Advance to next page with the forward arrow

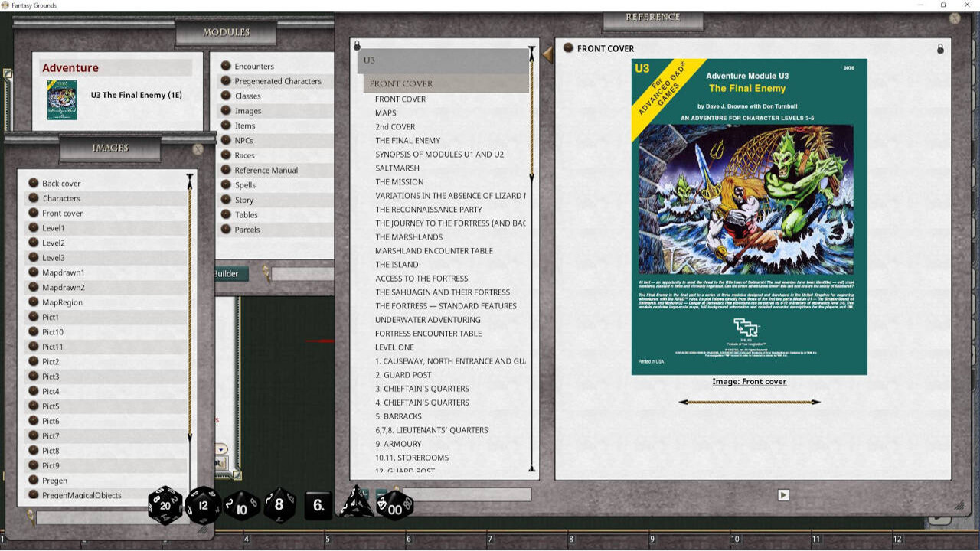[x=816, y=401]
